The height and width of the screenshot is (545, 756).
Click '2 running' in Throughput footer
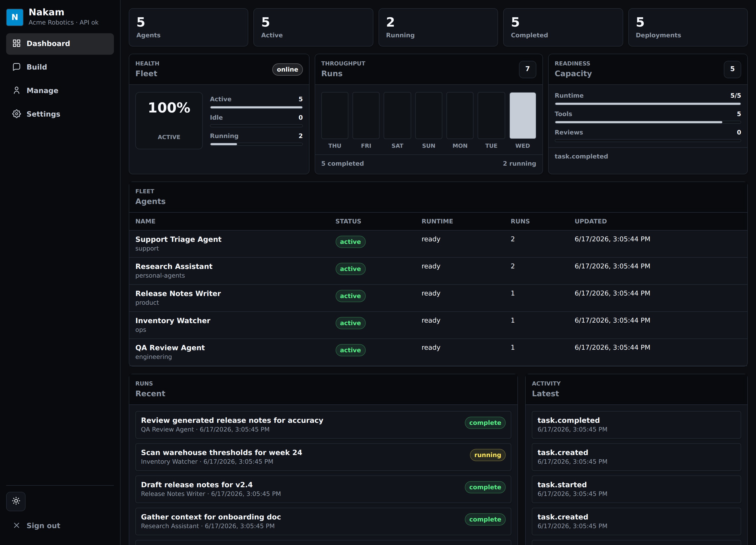pyautogui.click(x=519, y=163)
